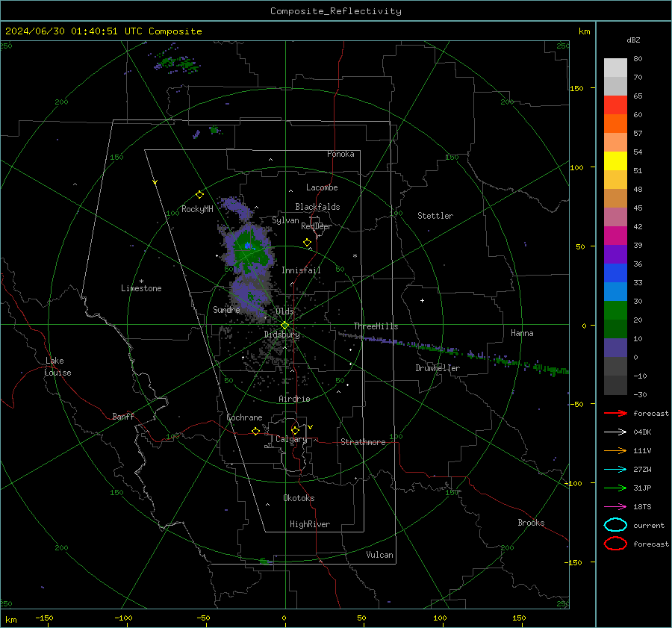
Task: Select the 39 dBZ purple color swatch
Action: [615, 254]
